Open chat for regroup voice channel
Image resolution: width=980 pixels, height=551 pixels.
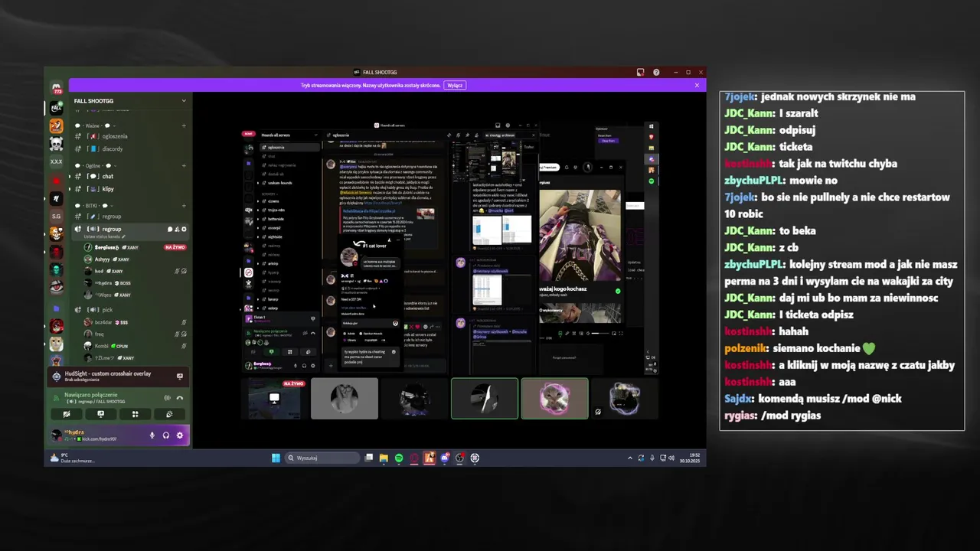coord(170,229)
